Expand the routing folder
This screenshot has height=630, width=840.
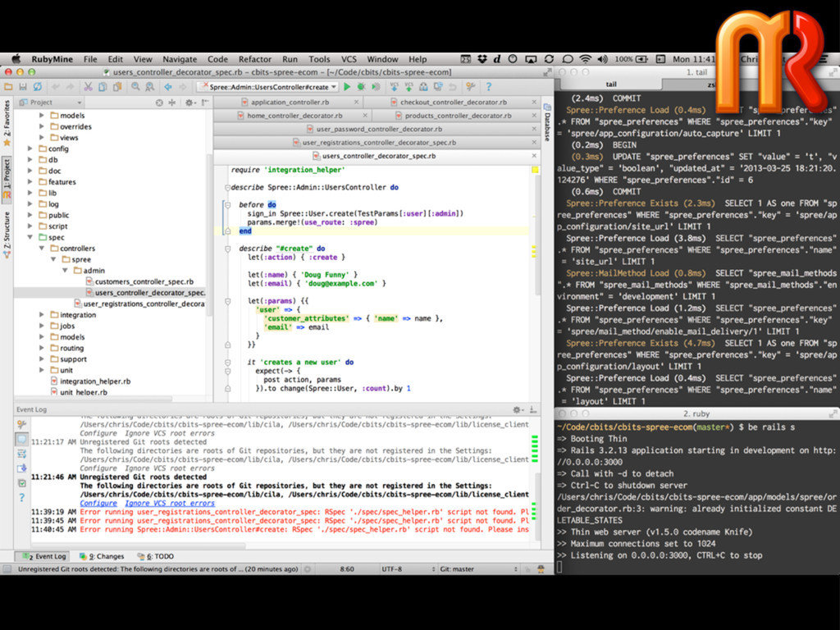42,348
